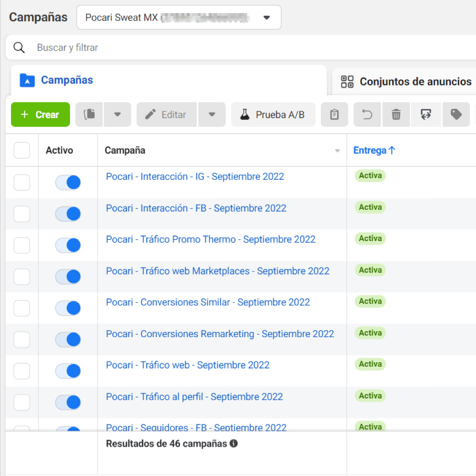The height and width of the screenshot is (476, 476).
Task: Check the box for Interacción - IG row
Action: tap(22, 182)
